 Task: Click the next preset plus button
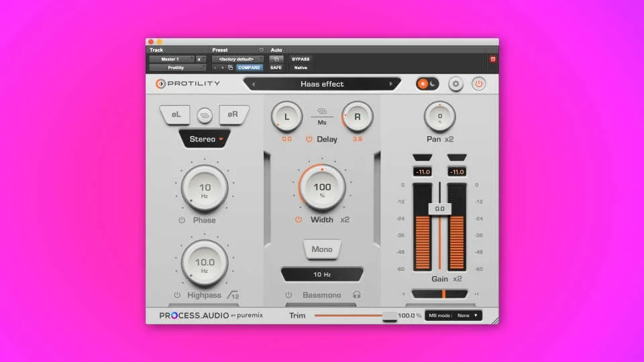click(x=222, y=68)
